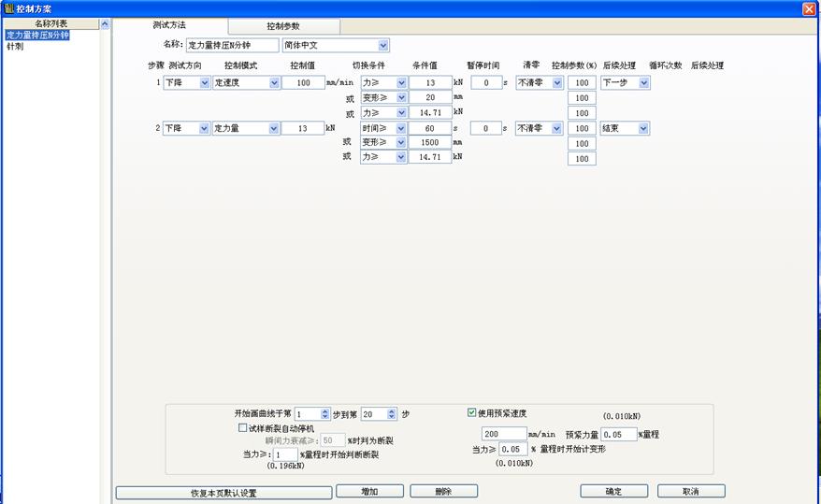
Task: Enable 试样断裂自动停机 checkbox
Action: tap(243, 427)
